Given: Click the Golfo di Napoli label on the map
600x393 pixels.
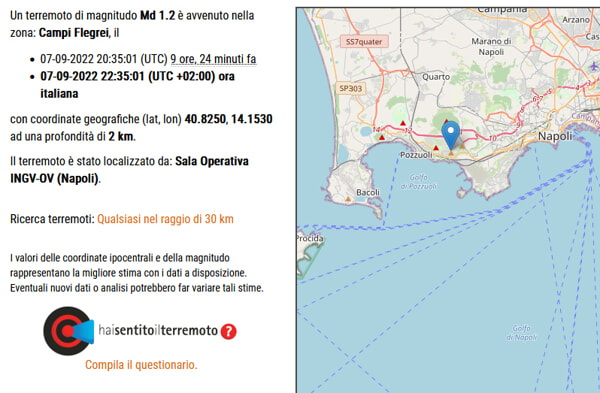Looking at the screenshot, I should click(521, 333).
